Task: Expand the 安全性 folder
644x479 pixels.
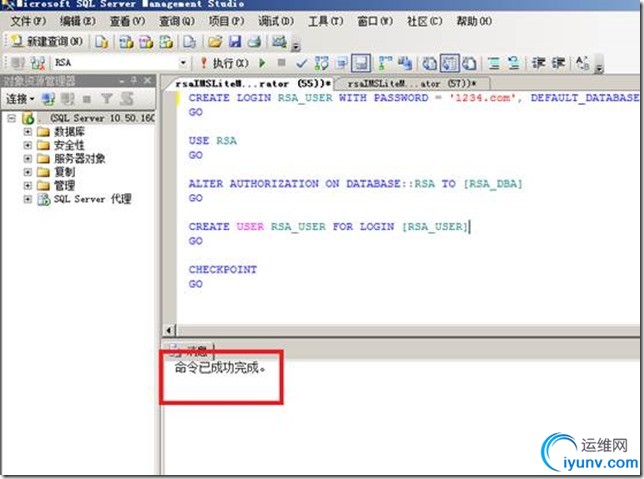Action: pos(28,145)
